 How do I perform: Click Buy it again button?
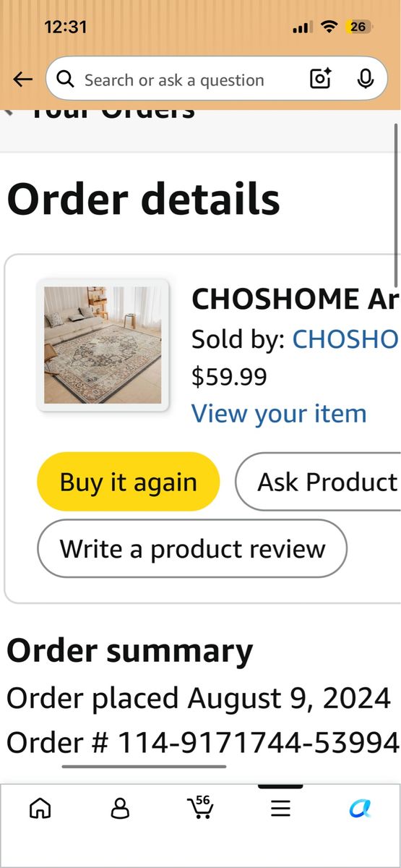[128, 482]
